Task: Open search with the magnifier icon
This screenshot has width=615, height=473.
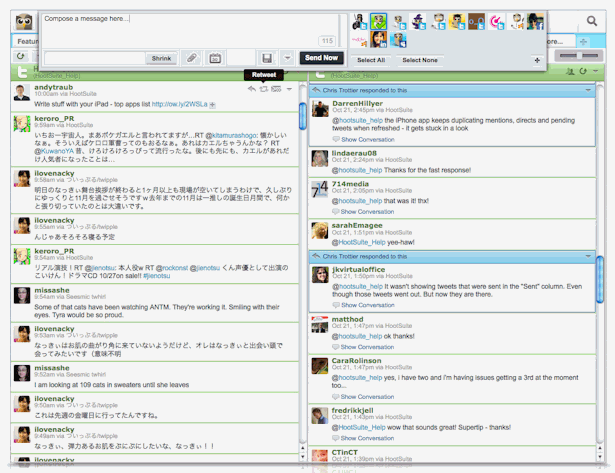Action: click(592, 21)
